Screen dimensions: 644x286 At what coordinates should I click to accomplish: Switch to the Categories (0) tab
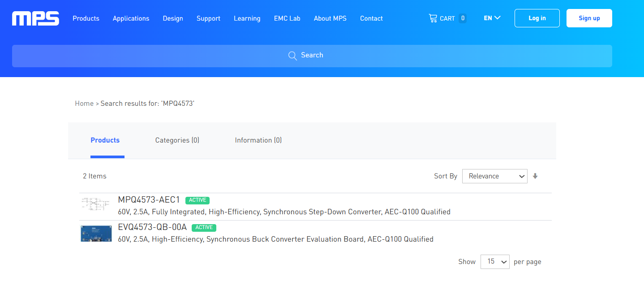click(177, 140)
